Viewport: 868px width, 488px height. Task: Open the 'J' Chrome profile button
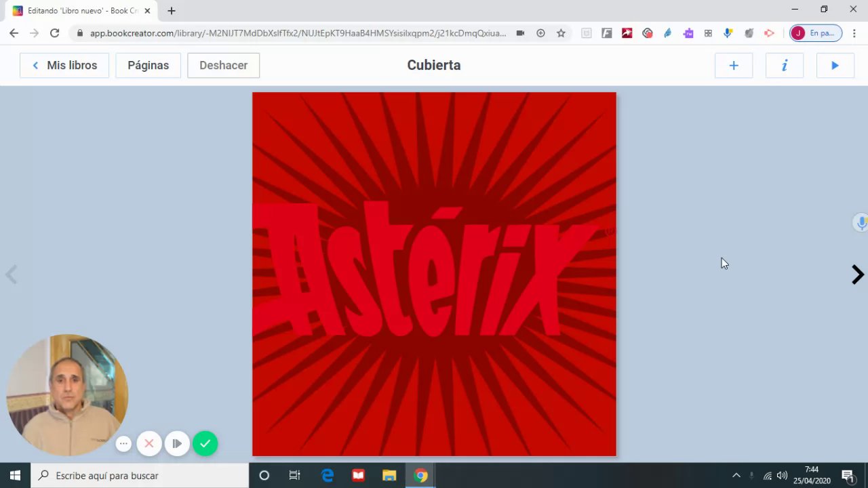click(815, 33)
